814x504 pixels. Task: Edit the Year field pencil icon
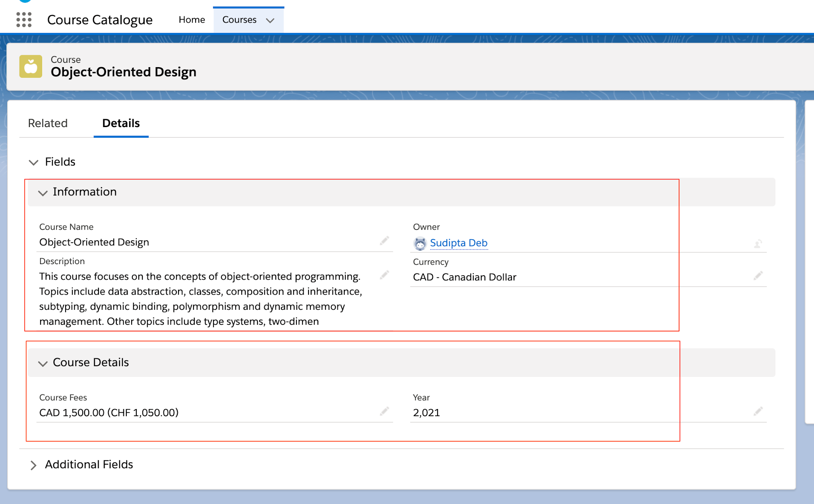pyautogui.click(x=758, y=411)
